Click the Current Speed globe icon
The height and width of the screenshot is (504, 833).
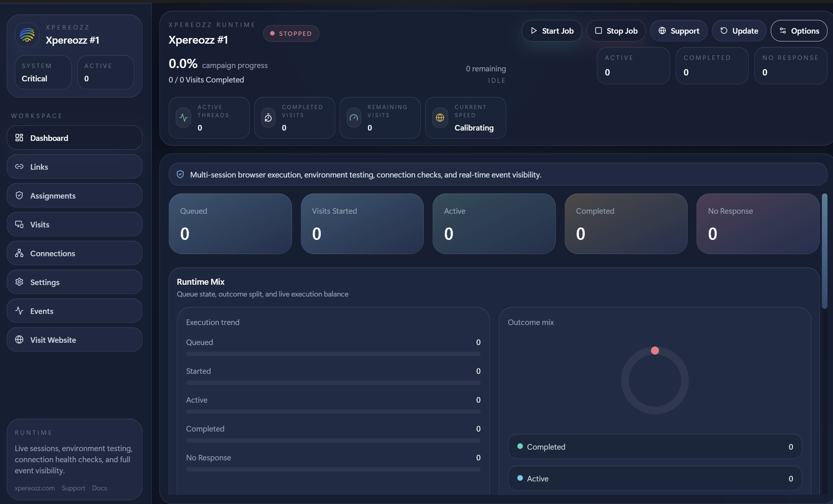pos(440,118)
